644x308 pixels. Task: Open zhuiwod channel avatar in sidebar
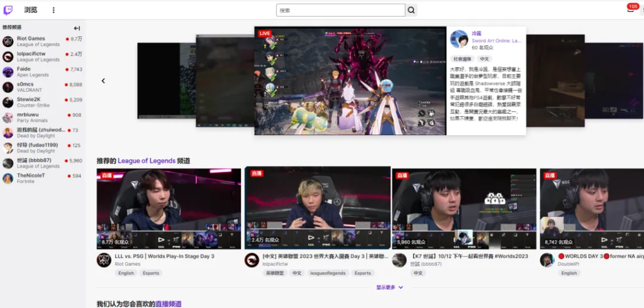[8, 133]
